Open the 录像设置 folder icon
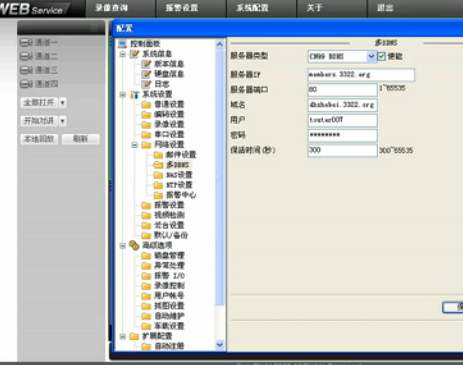The width and height of the screenshot is (463, 365). tap(146, 125)
